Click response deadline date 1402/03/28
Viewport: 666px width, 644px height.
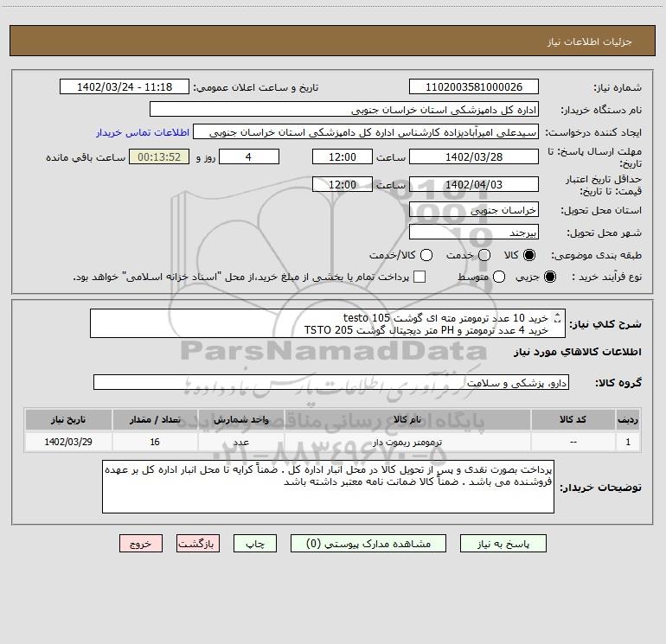(474, 157)
